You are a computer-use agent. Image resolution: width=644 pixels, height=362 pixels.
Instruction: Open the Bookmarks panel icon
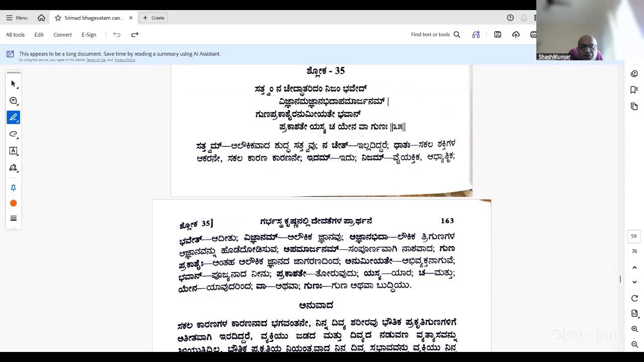click(634, 90)
